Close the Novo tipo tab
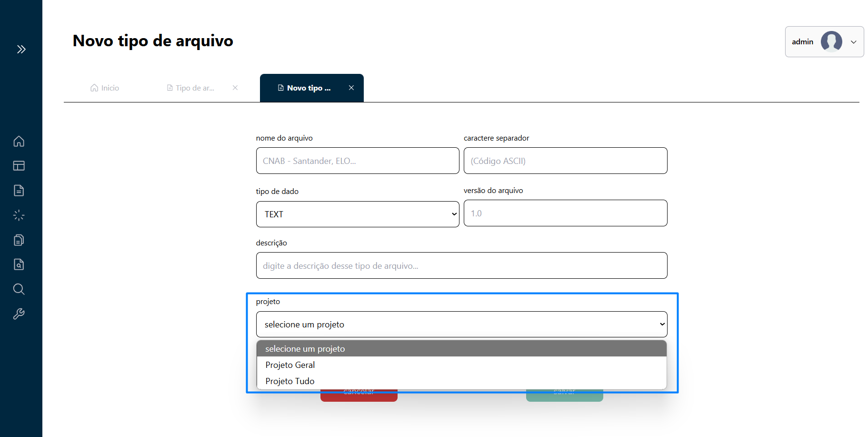Screen dimensions: 868x437 351,88
